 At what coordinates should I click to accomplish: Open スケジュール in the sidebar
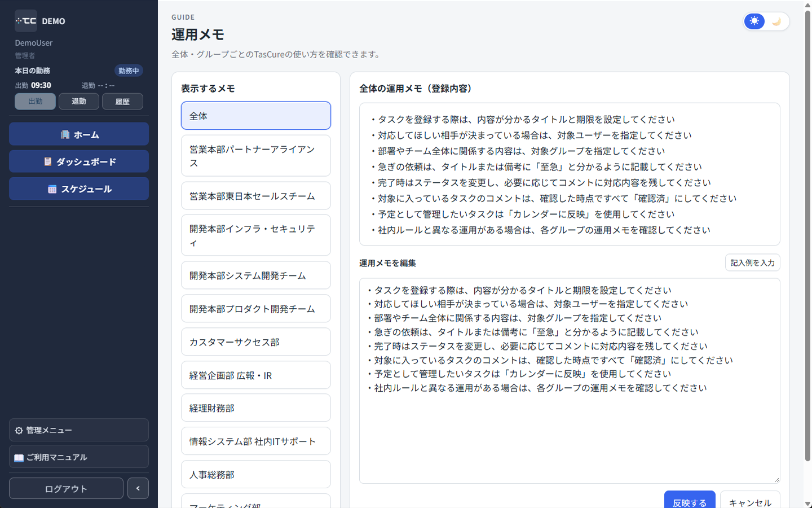[x=79, y=189]
